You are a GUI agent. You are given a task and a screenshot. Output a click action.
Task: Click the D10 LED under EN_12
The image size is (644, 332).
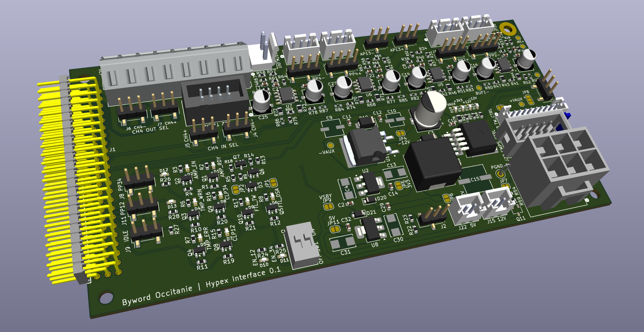[264, 260]
